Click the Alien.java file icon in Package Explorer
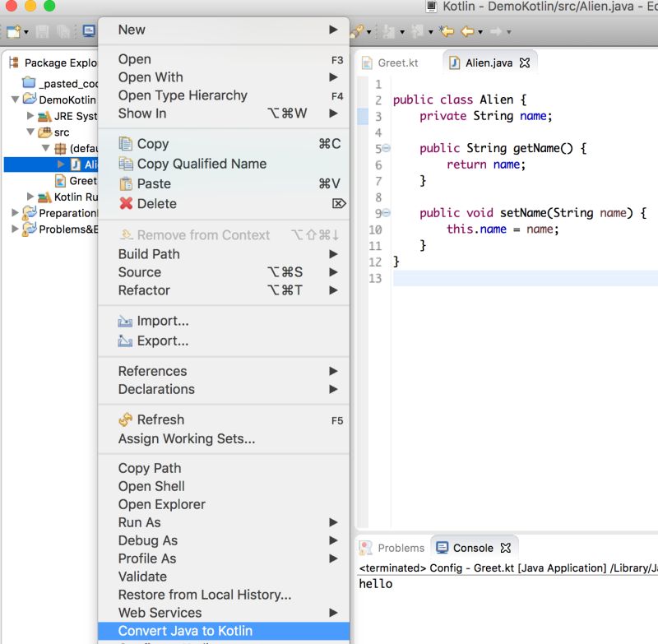The height and width of the screenshot is (644, 658). point(77,164)
